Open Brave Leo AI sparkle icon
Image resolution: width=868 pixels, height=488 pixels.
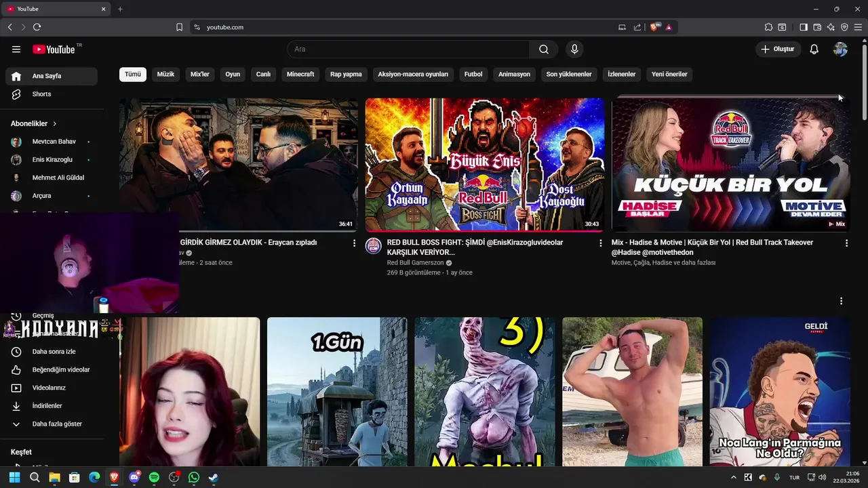831,27
